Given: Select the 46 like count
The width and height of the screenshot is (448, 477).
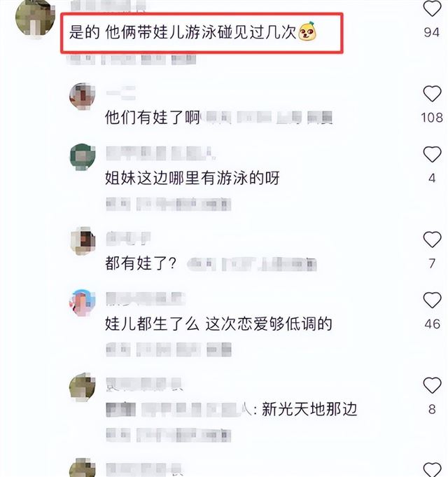Looking at the screenshot, I should (x=432, y=324).
